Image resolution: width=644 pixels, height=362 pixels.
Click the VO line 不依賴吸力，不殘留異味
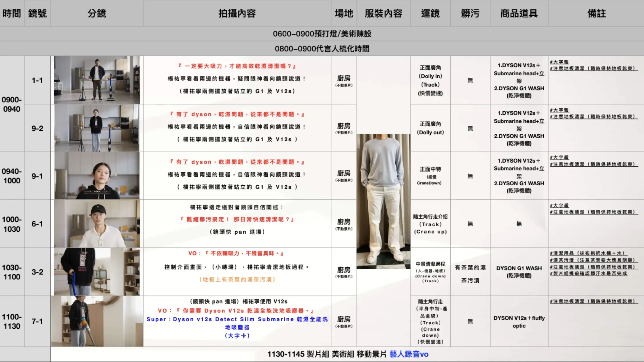pos(236,253)
